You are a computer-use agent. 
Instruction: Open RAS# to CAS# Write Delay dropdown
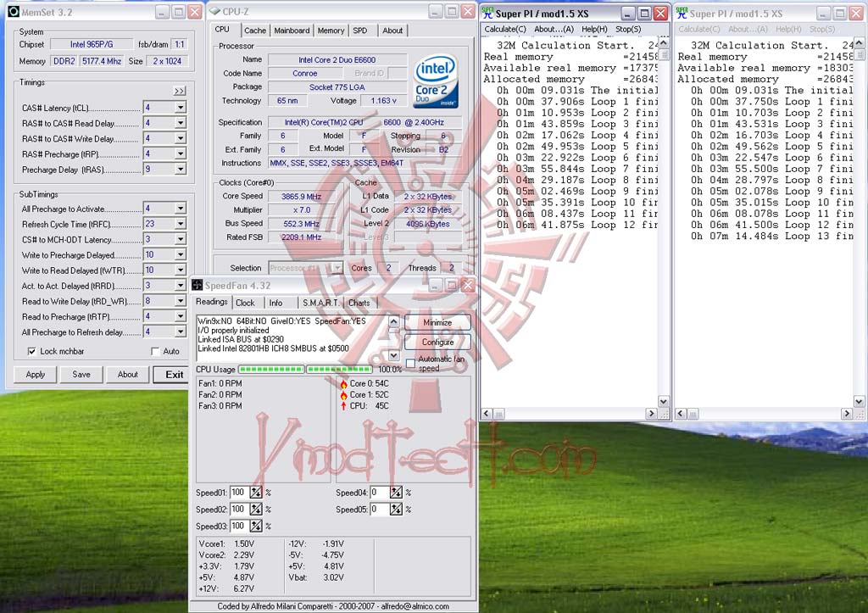181,138
